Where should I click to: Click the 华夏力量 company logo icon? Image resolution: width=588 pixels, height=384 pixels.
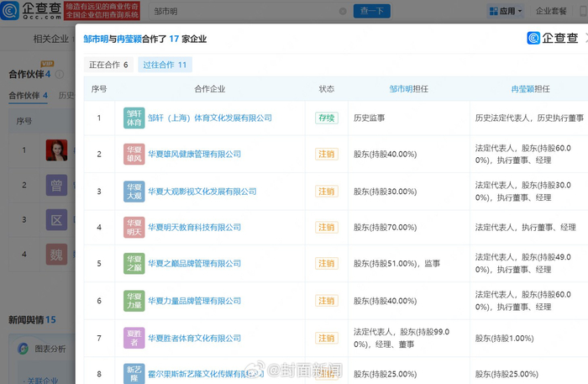[x=134, y=301]
